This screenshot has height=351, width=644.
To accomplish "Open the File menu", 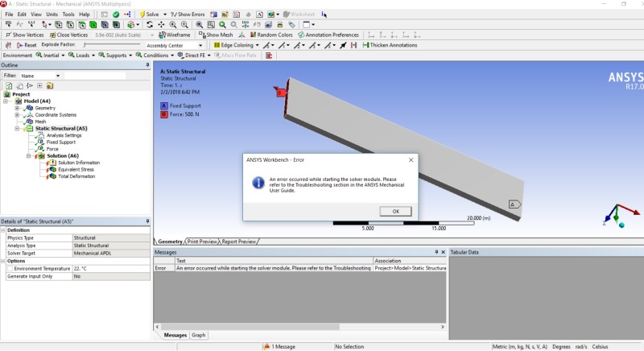I will coord(9,14).
